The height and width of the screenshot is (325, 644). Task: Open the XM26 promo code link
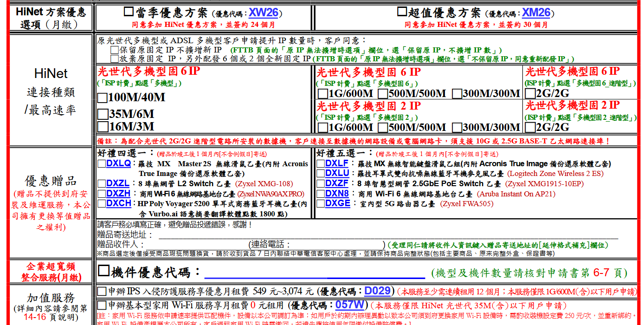point(536,13)
